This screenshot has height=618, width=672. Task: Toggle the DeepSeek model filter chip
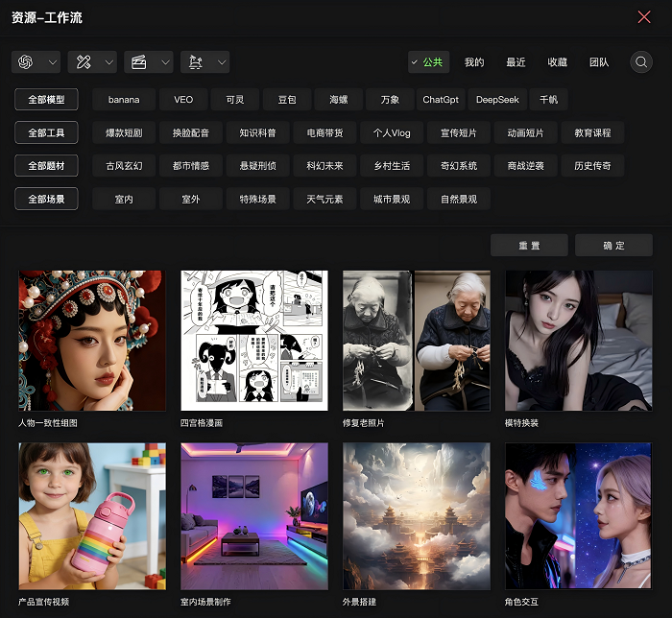[x=497, y=100]
